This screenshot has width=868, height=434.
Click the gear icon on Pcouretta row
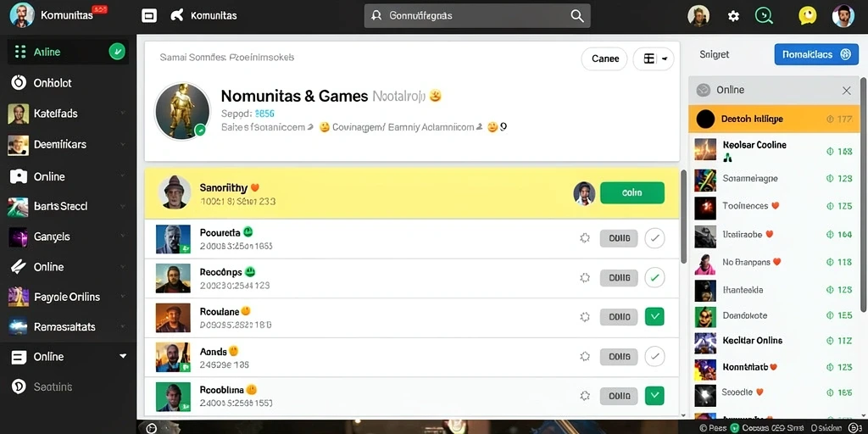point(585,238)
